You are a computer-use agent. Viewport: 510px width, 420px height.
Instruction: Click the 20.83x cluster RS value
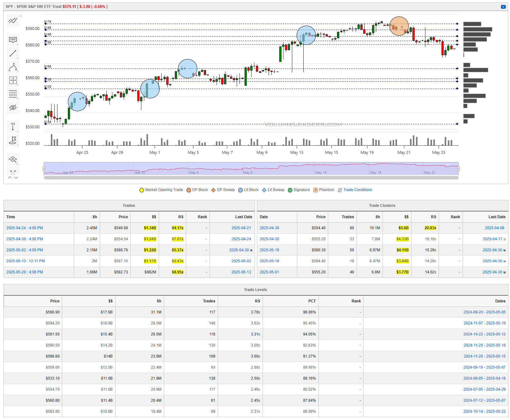pyautogui.click(x=430, y=228)
